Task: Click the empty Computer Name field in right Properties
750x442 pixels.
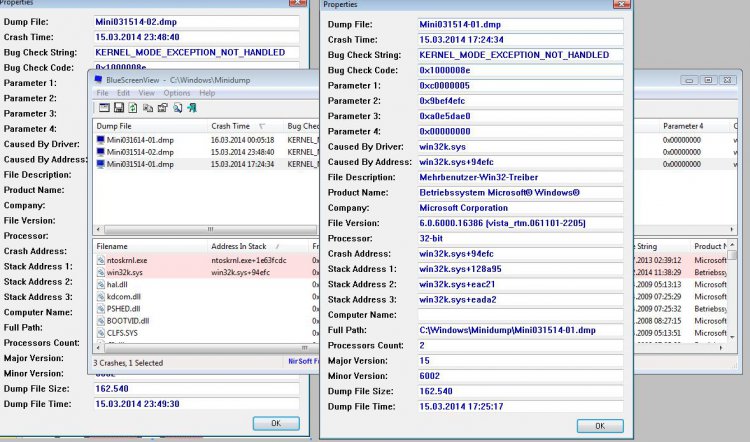Action: click(520, 315)
